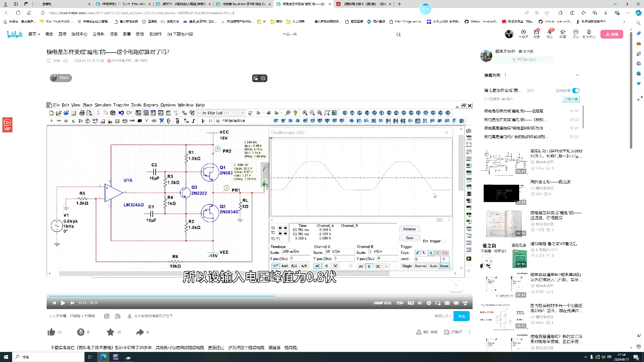This screenshot has width=644, height=362.
Task: Click the Multisim undo toolbar icon
Action: 121,113
